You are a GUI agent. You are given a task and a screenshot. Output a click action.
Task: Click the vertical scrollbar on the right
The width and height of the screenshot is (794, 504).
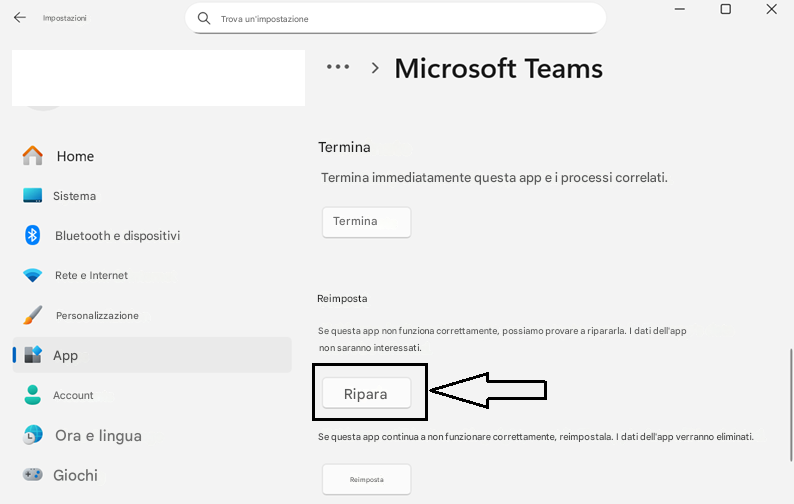[x=790, y=405]
